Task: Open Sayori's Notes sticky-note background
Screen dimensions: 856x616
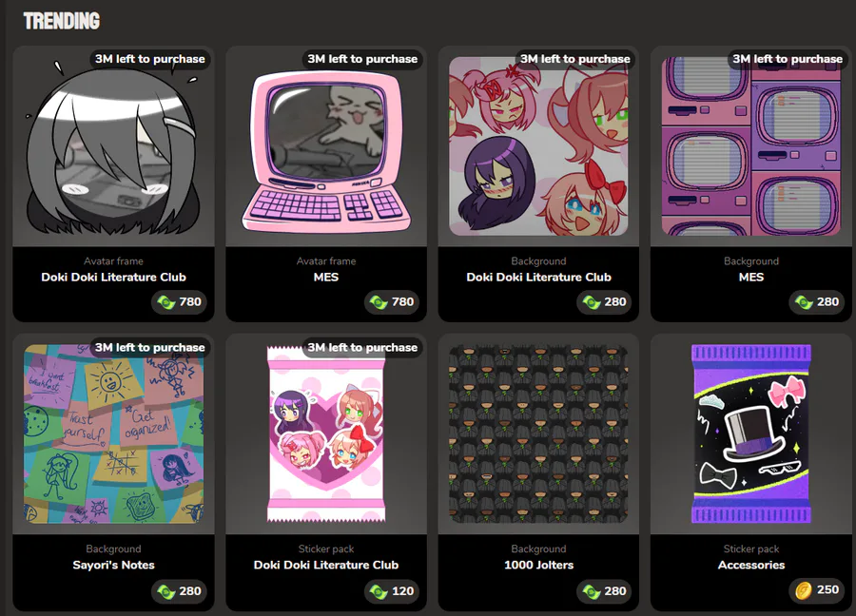Action: (x=113, y=433)
